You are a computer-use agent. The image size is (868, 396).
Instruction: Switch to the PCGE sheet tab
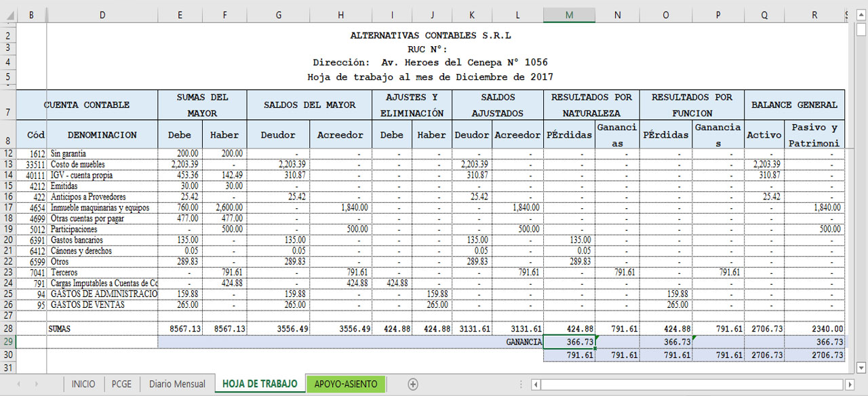point(122,384)
